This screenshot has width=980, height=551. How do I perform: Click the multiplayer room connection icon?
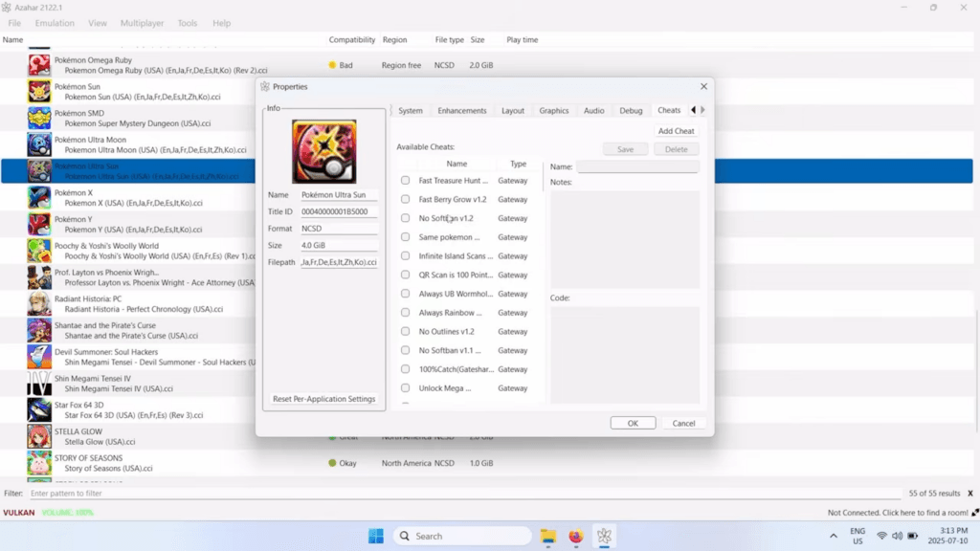click(x=975, y=513)
